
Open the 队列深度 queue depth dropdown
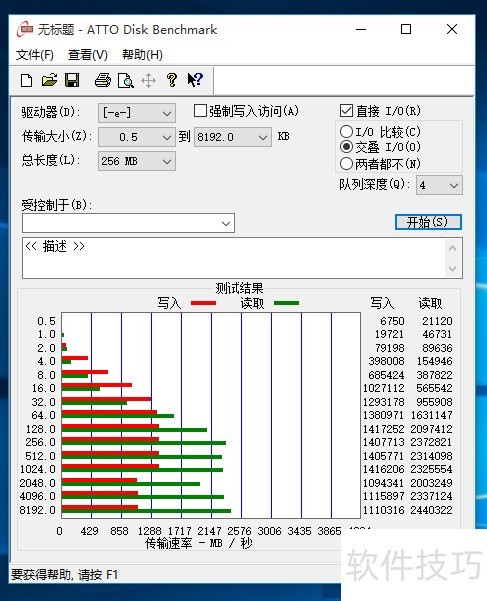[x=439, y=186]
